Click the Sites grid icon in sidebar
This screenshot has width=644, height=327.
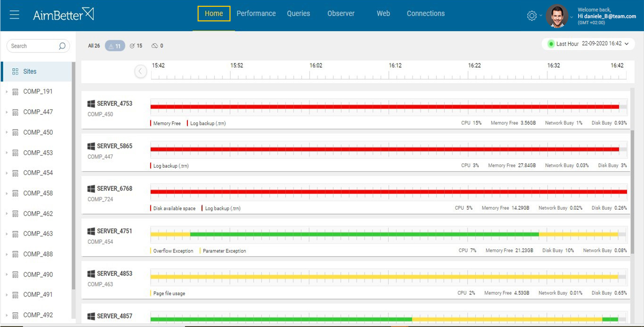(x=15, y=71)
